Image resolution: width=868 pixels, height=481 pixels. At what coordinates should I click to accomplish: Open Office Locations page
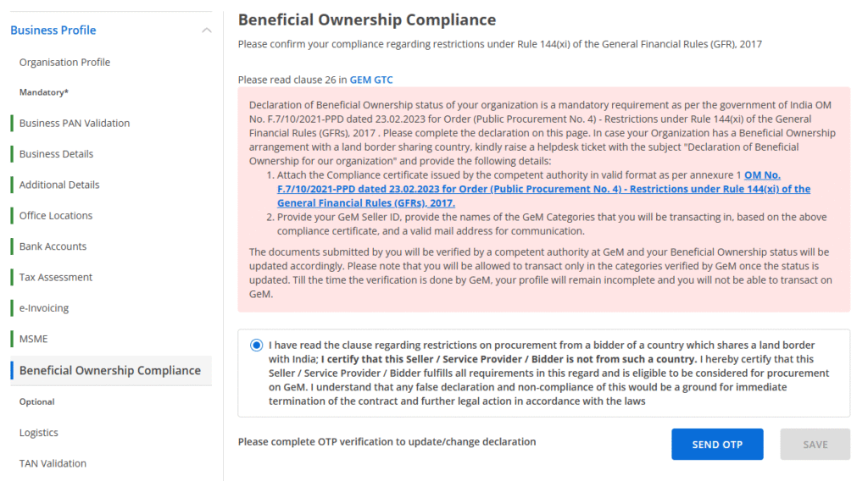(x=56, y=216)
